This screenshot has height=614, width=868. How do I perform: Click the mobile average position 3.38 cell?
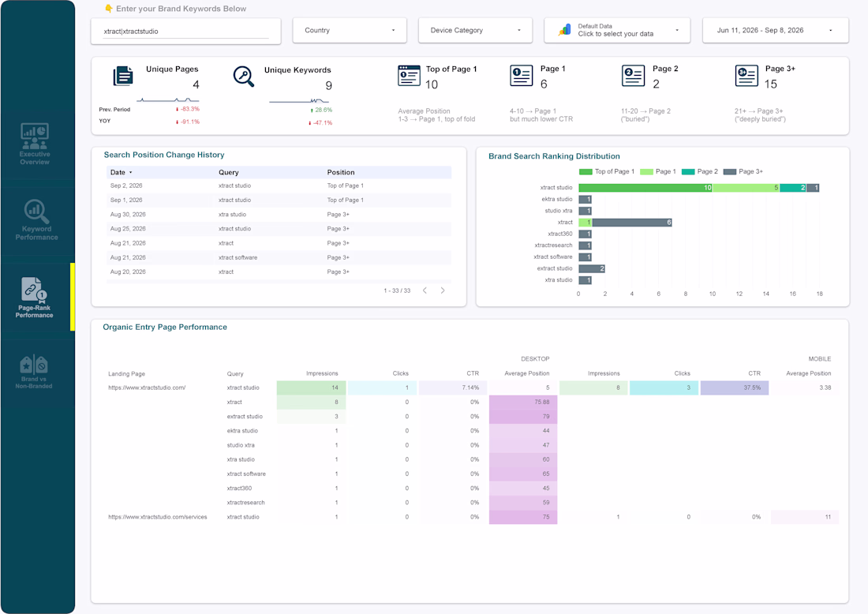(x=805, y=387)
